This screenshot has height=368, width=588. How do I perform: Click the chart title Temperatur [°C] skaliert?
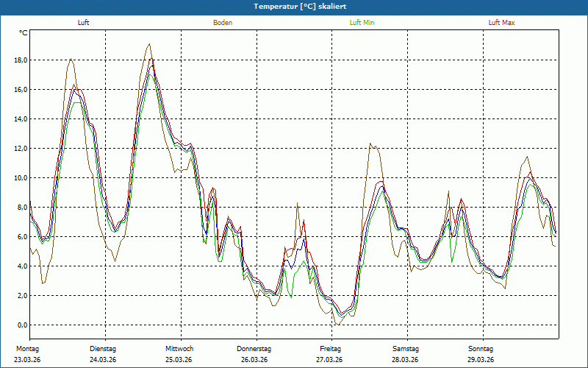[x=295, y=6]
